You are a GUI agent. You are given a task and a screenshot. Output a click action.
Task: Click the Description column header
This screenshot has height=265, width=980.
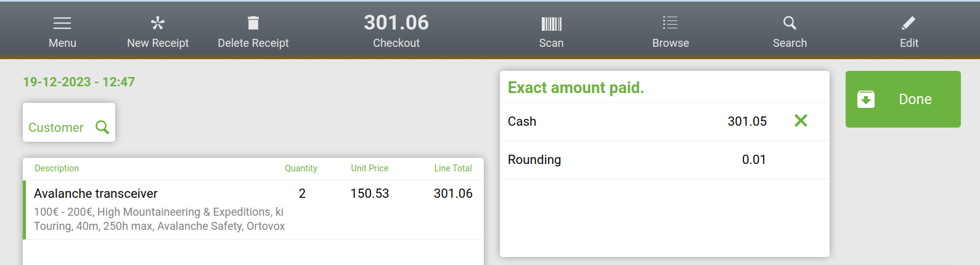click(x=57, y=168)
